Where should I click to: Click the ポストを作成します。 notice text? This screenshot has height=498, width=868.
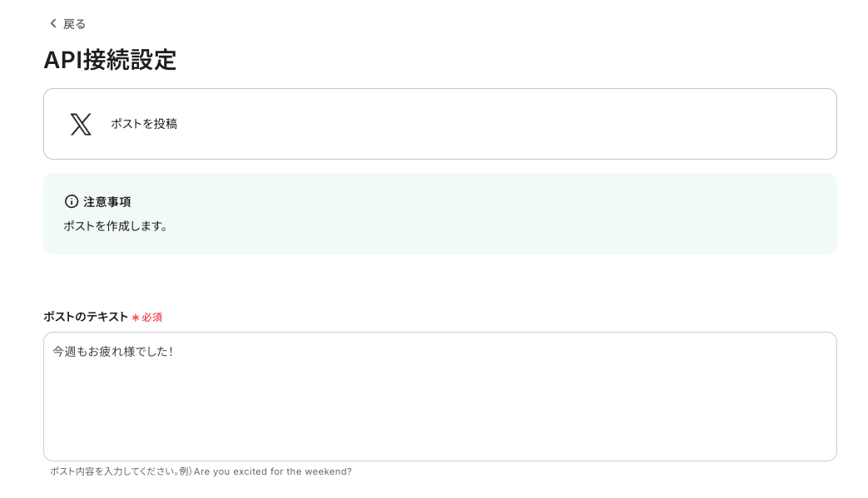coord(115,226)
